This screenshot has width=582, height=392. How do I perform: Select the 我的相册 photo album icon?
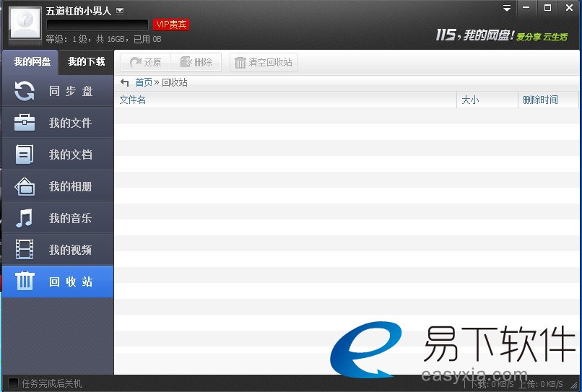[x=25, y=186]
